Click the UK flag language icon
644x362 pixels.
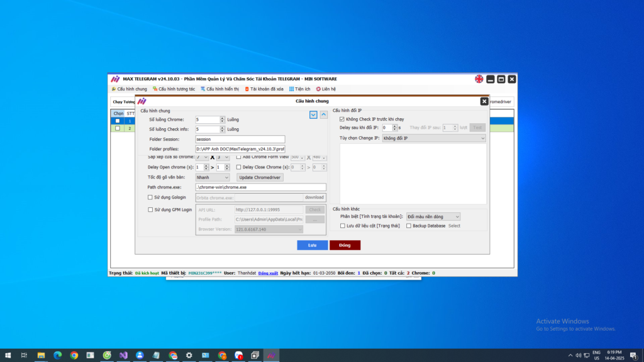tap(479, 79)
